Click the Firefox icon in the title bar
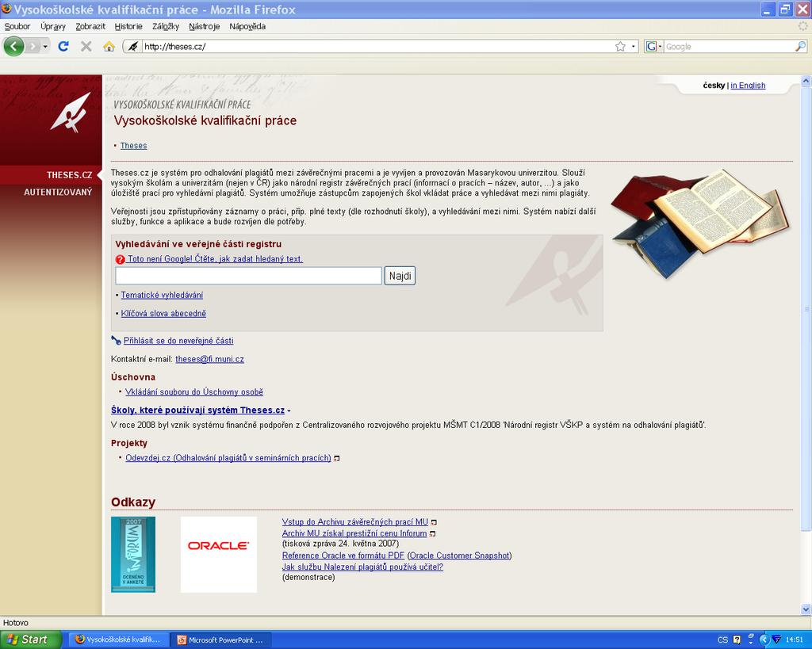 (x=6, y=9)
